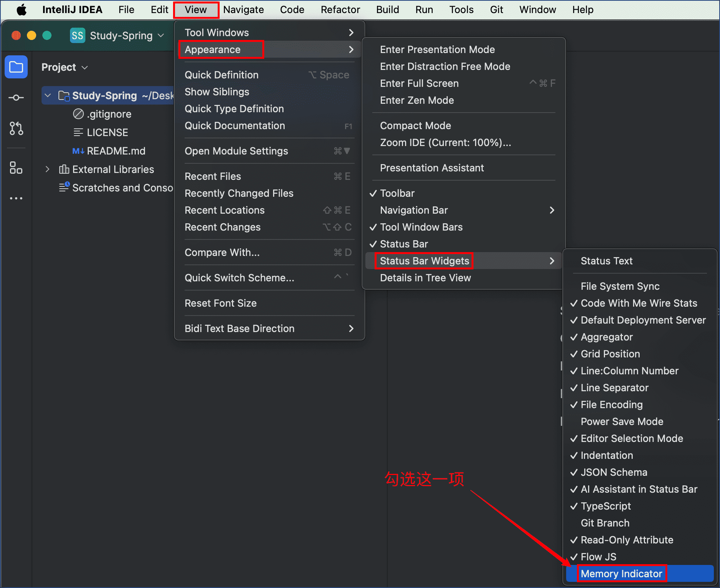Choose Enter Presentation Mode
This screenshot has width=720, height=588.
coord(464,50)
